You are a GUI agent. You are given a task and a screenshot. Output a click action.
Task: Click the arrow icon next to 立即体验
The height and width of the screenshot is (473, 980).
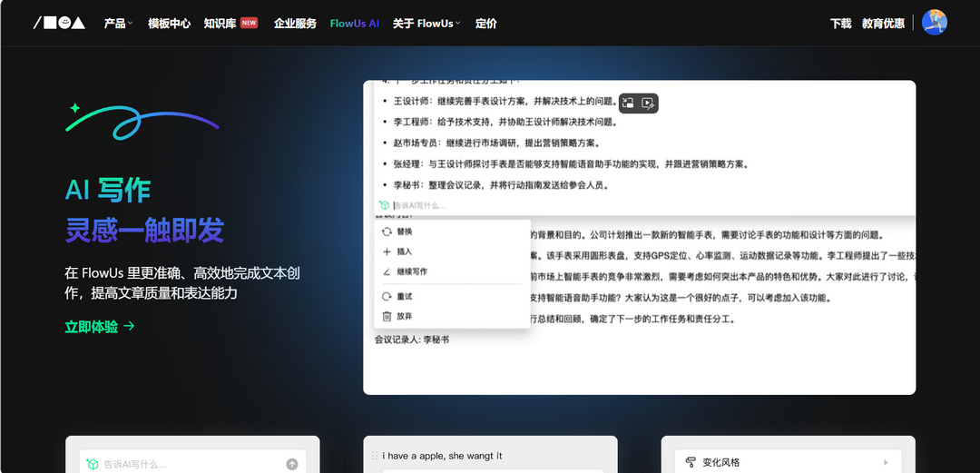(129, 326)
